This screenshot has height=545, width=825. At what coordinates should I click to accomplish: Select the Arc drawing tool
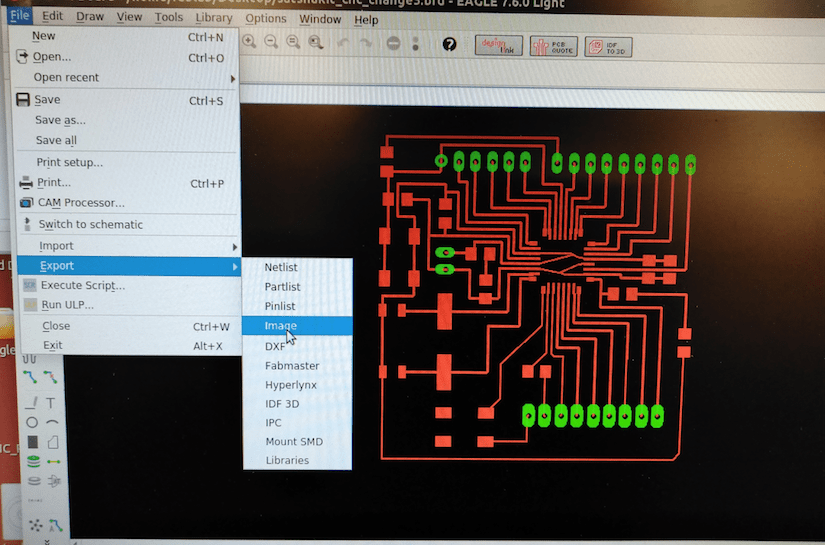(52, 422)
